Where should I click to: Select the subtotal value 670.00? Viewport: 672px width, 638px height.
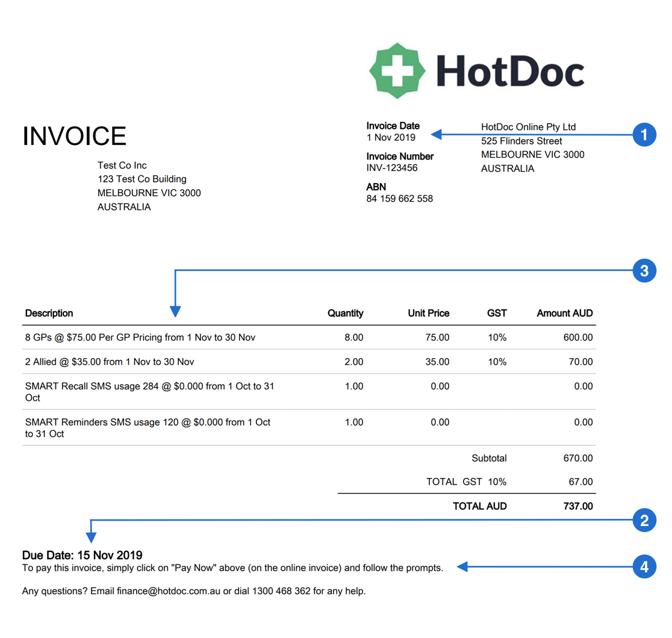tap(578, 459)
